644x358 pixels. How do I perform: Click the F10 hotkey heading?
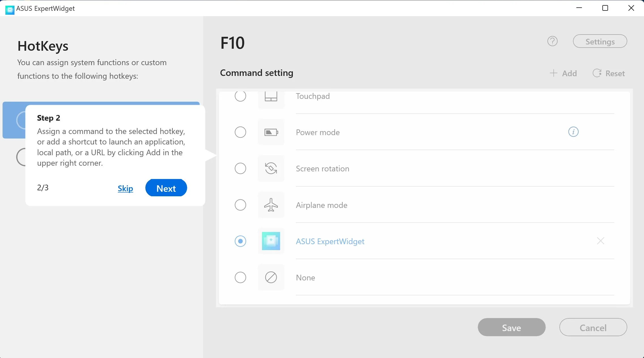[x=233, y=43]
